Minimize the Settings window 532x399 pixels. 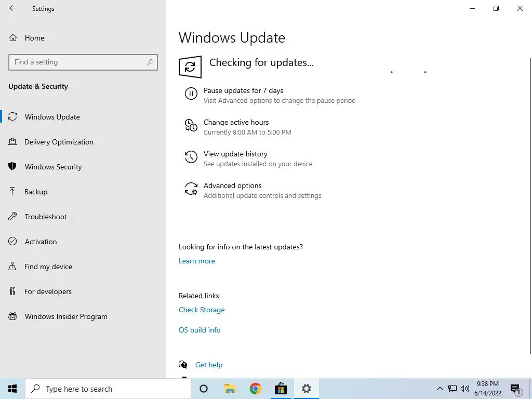(x=472, y=8)
